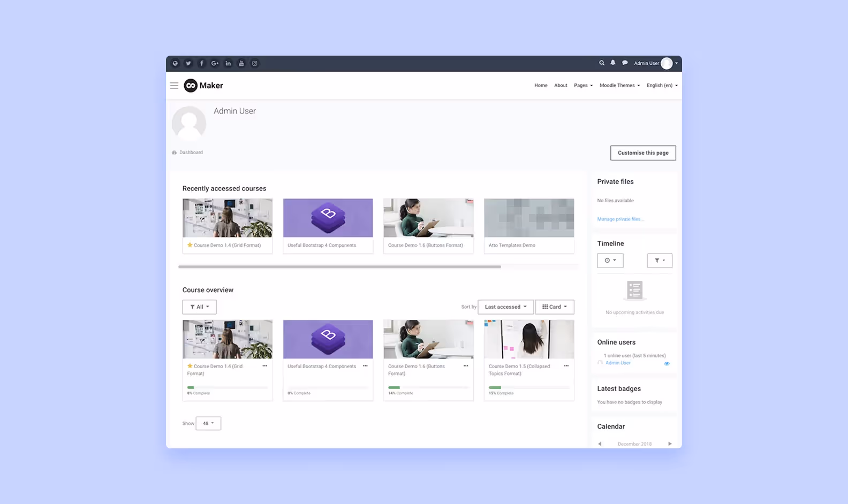Open the English (en) language dropdown

pyautogui.click(x=662, y=86)
